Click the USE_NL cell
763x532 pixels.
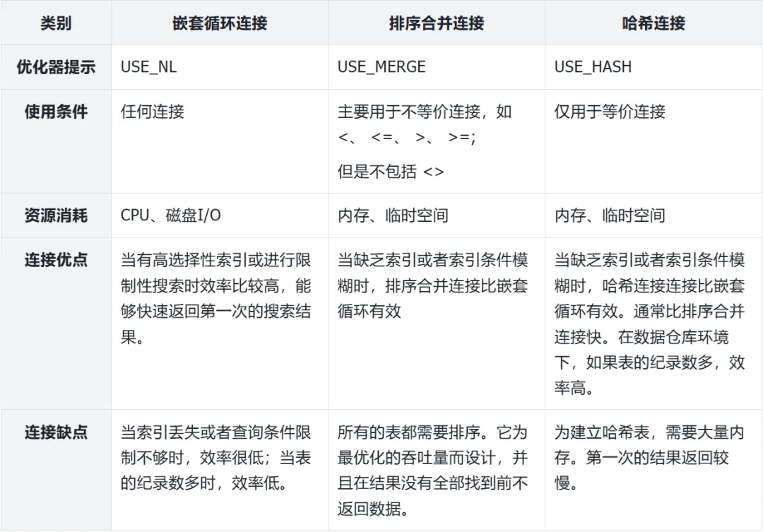pos(149,67)
